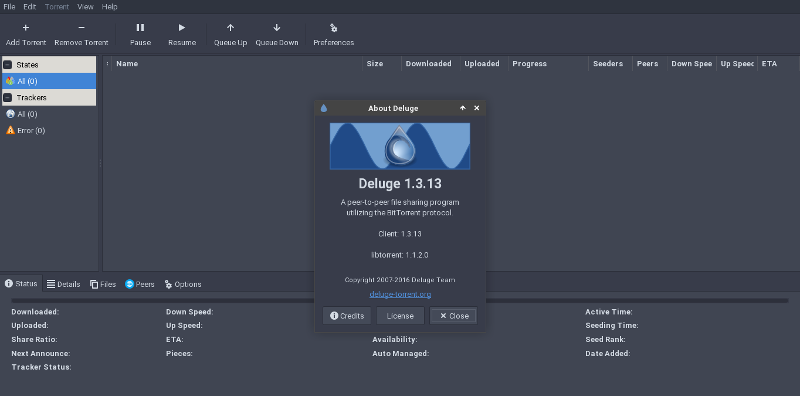Click Remove Torrent in the toolbar
The height and width of the screenshot is (396, 800).
tap(81, 35)
